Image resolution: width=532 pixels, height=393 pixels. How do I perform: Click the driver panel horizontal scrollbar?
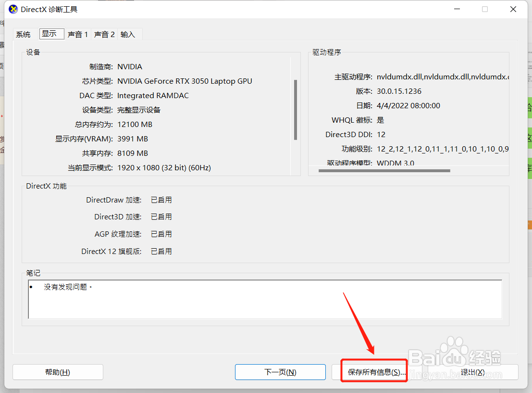pyautogui.click(x=384, y=170)
